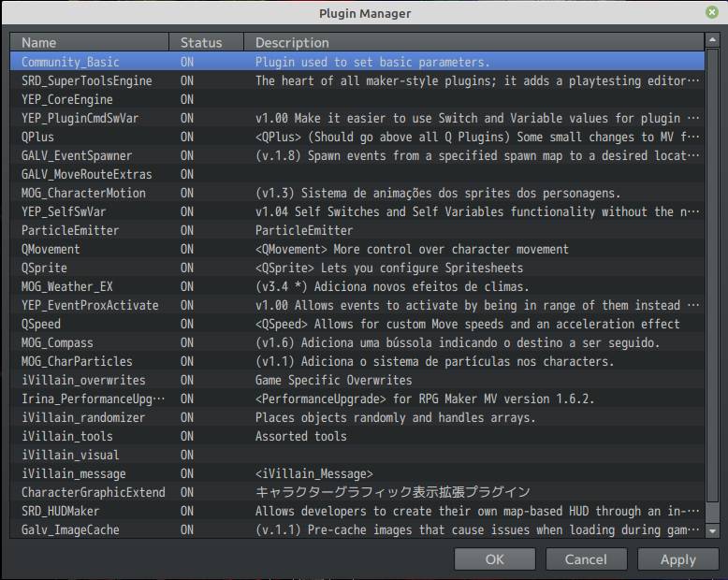Click the Cancel button
The image size is (728, 580).
[x=586, y=559]
